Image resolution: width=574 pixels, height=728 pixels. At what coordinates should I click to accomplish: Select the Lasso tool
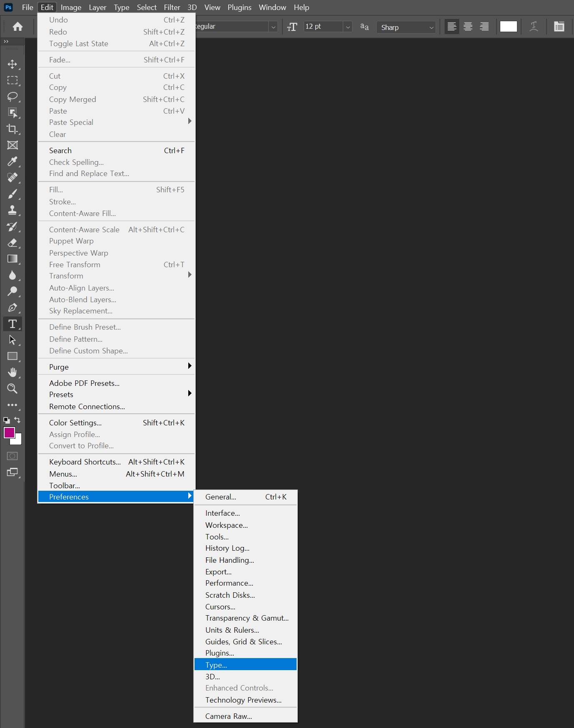pos(12,97)
